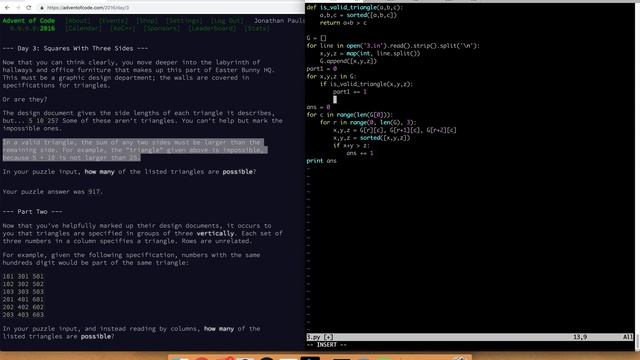Reload the Advent of Code page

(x=29, y=8)
